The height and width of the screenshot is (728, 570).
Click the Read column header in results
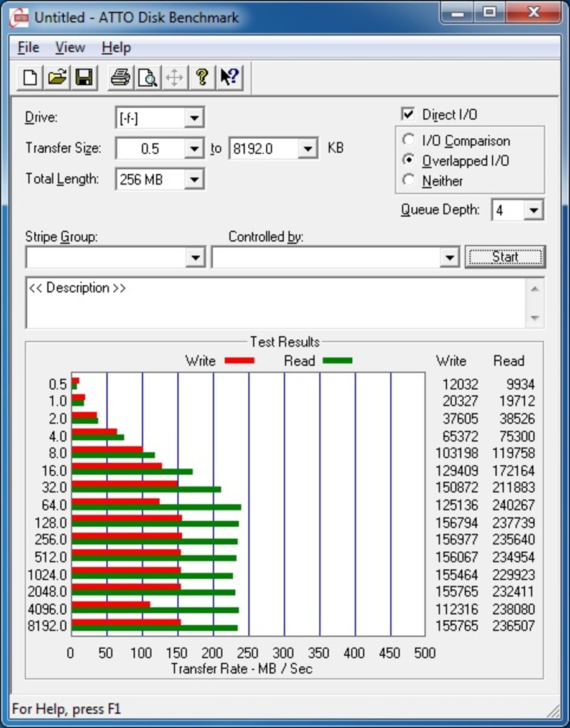click(509, 361)
